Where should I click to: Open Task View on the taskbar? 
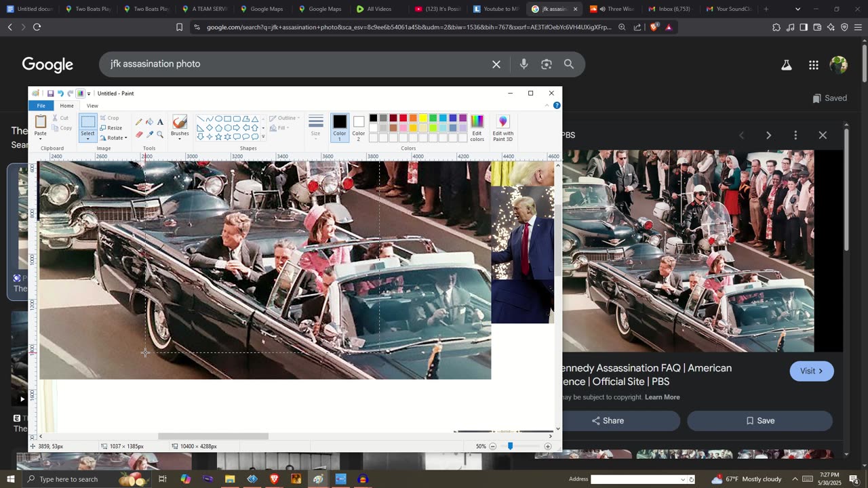tap(163, 479)
